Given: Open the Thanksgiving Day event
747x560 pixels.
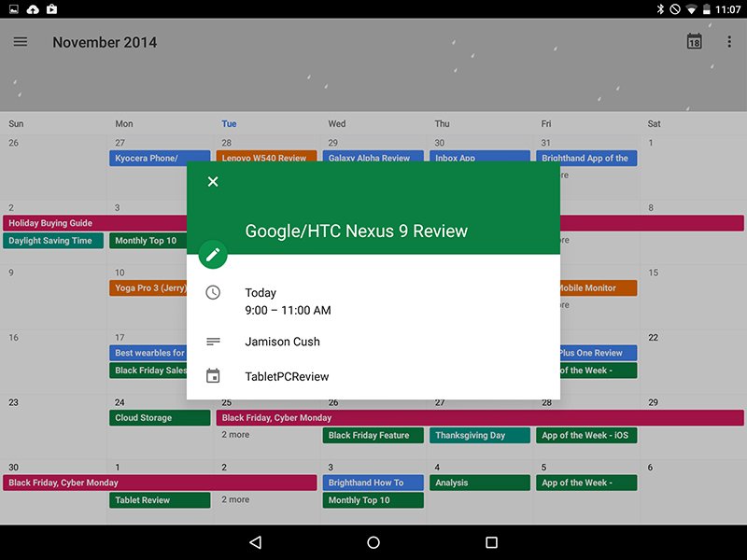Looking at the screenshot, I should [x=480, y=435].
